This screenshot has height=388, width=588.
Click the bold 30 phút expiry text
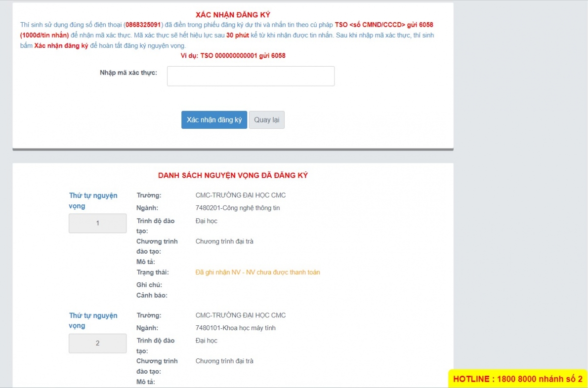[237, 36]
